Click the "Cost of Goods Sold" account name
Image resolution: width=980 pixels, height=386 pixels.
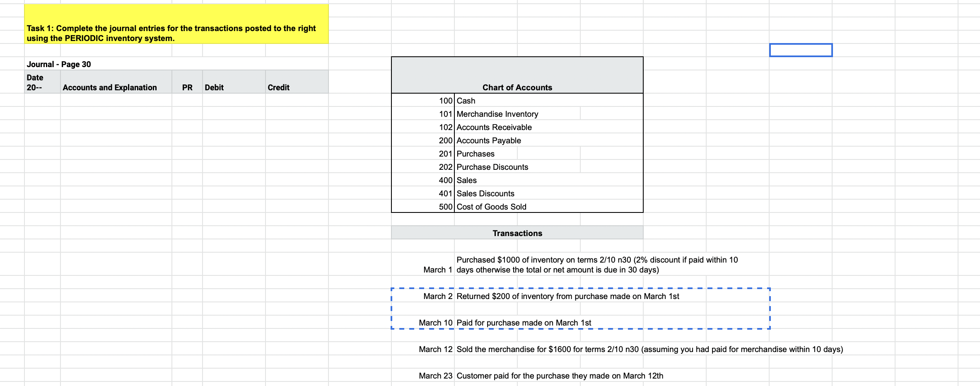pyautogui.click(x=492, y=207)
